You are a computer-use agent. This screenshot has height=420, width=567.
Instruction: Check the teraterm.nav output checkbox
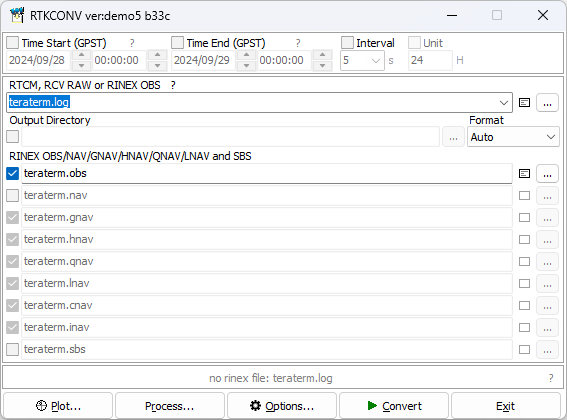pos(13,196)
